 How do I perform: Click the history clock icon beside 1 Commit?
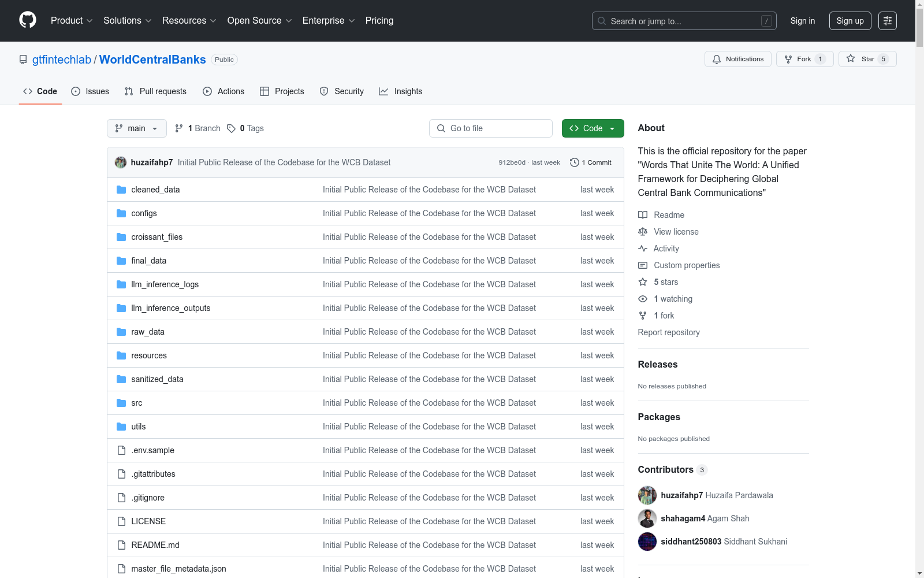pos(574,162)
